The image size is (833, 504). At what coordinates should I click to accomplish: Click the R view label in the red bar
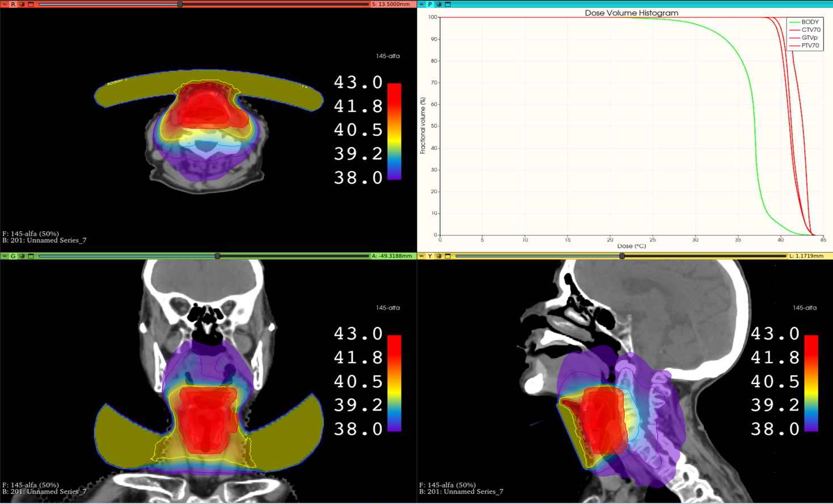point(13,4)
